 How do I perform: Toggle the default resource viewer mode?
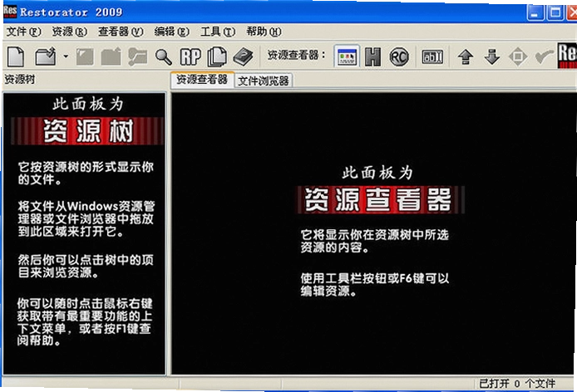click(x=347, y=56)
